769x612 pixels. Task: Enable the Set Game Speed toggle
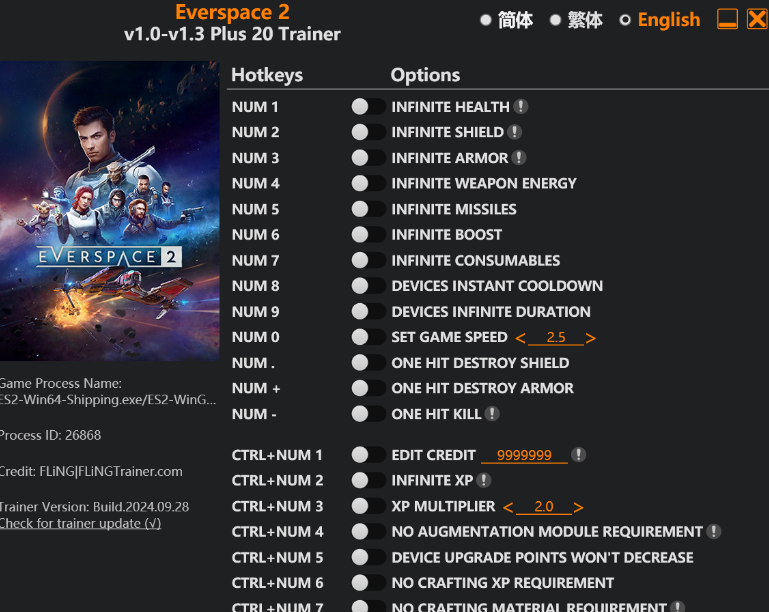368,337
